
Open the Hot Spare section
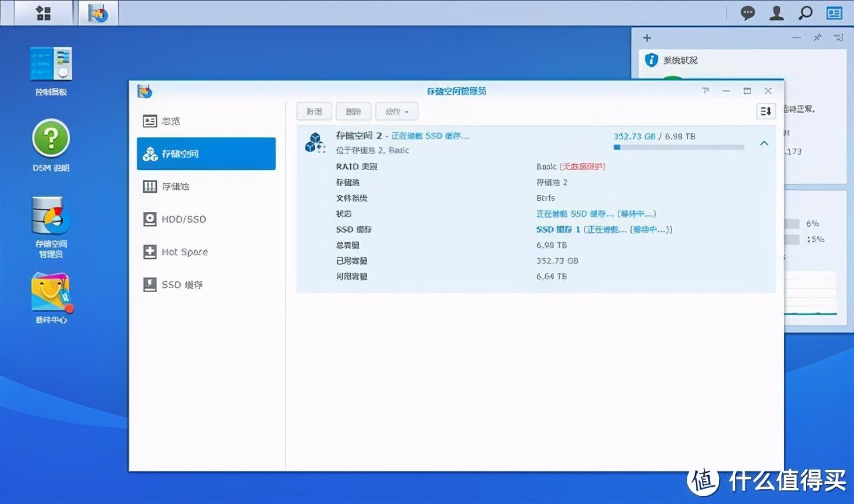point(206,252)
